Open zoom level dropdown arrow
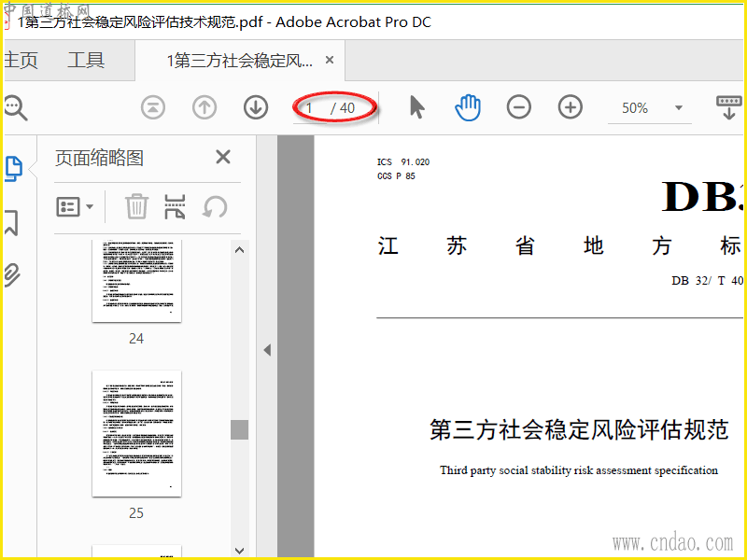The width and height of the screenshot is (747, 560). [679, 108]
